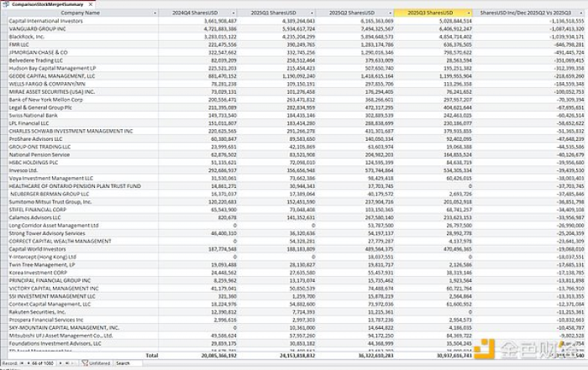Click the next record arrow

[61, 363]
